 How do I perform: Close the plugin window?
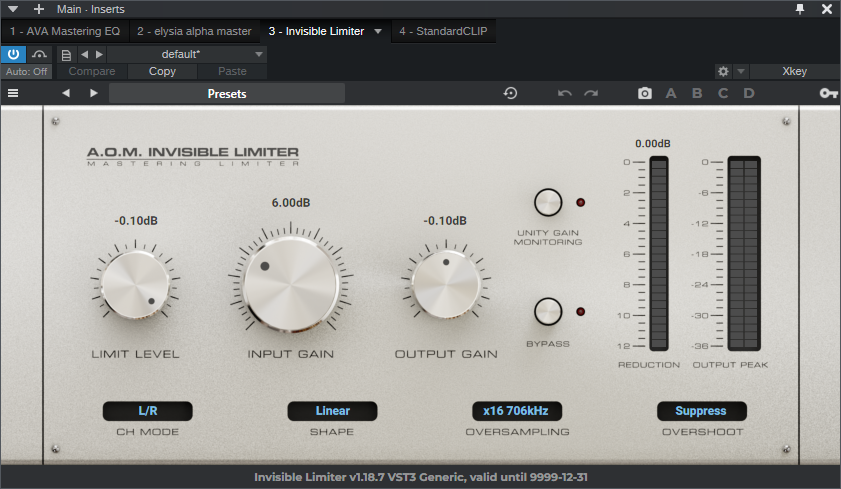click(827, 9)
